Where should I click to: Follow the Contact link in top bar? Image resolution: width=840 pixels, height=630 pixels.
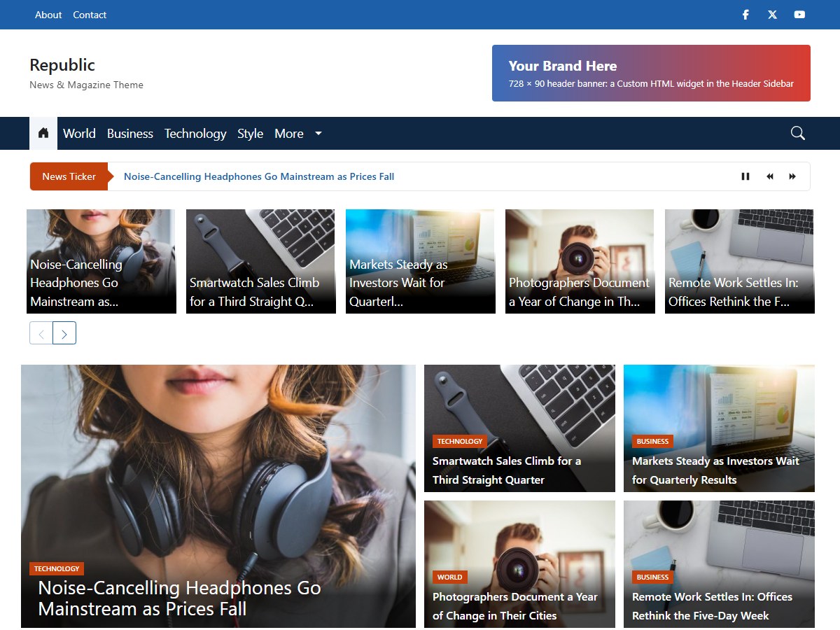tap(90, 15)
